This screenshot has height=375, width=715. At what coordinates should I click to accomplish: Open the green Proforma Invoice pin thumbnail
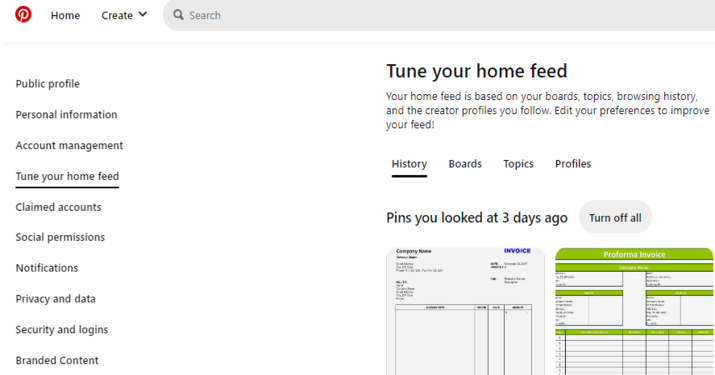coord(634,312)
